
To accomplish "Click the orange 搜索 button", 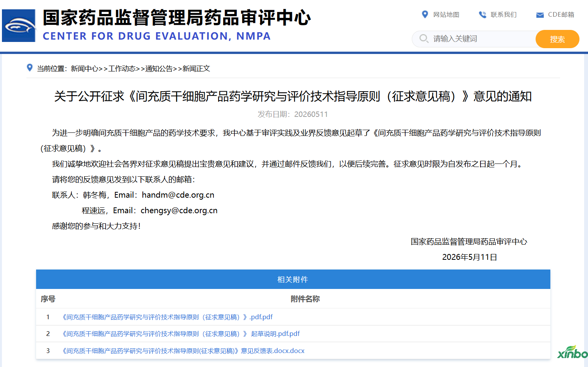I will 557,39.
